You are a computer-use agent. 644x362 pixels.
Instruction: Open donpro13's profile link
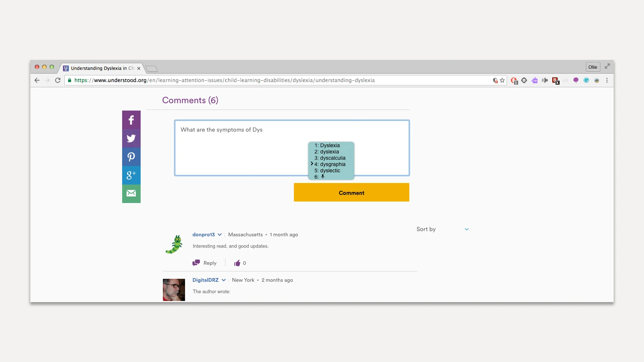point(204,235)
